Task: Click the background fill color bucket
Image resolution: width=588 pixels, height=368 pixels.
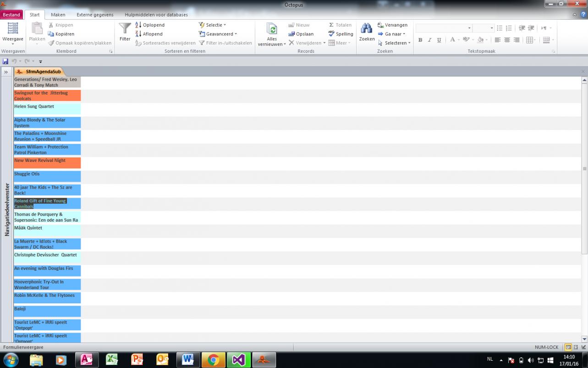Action: (480, 40)
